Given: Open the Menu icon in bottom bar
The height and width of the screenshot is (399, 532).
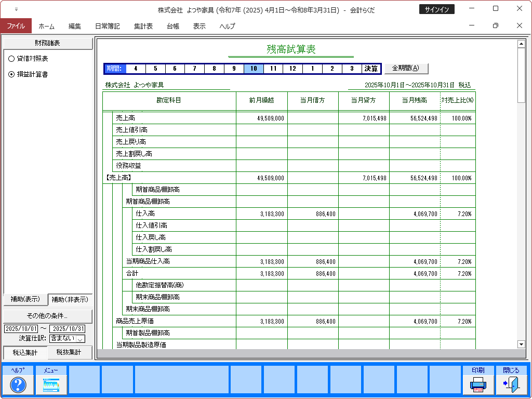Looking at the screenshot, I should (x=51, y=384).
